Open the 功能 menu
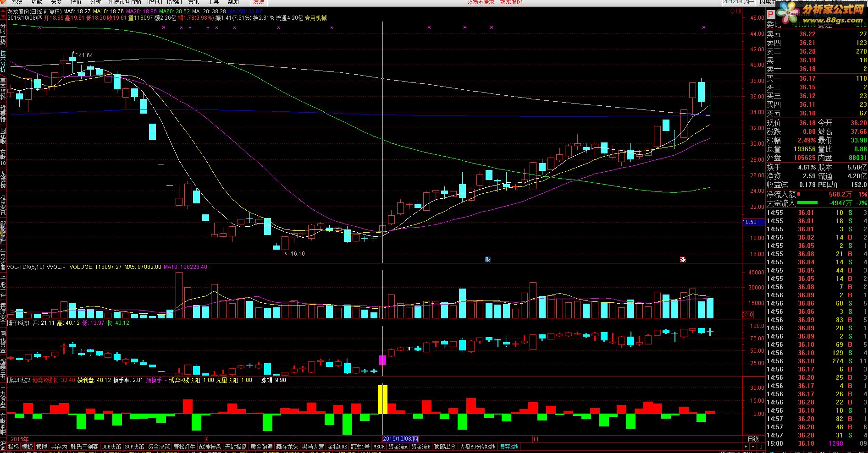Viewport: 868px width, 453px height. (37, 2)
